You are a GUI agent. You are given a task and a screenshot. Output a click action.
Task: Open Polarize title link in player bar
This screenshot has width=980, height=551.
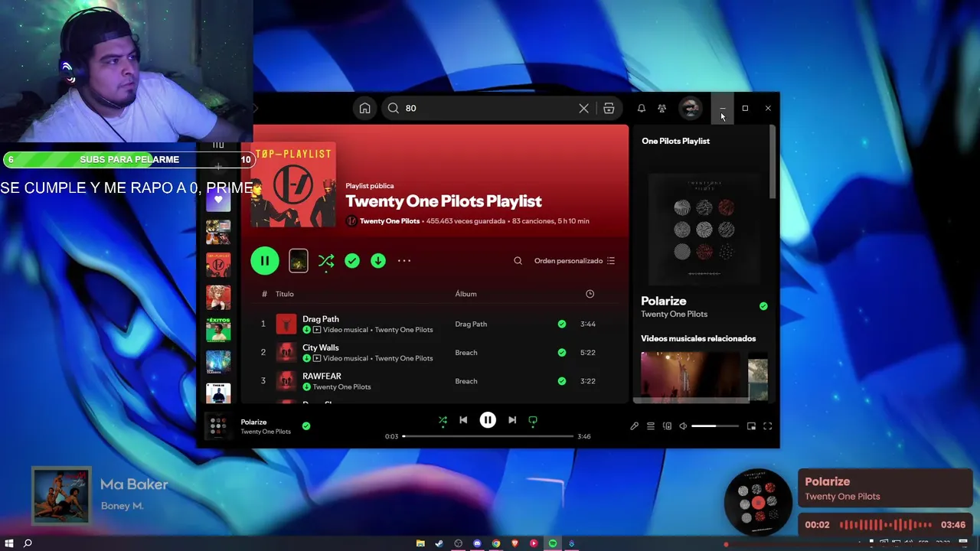click(253, 422)
